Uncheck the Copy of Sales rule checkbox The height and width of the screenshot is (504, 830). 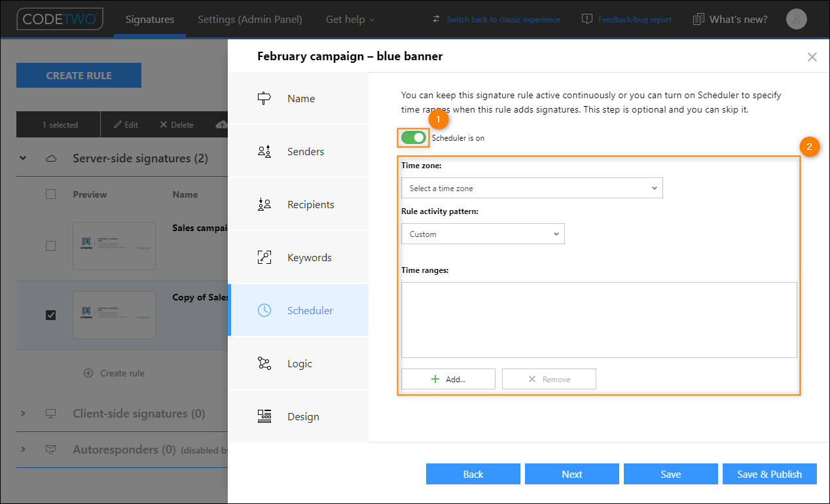point(50,315)
